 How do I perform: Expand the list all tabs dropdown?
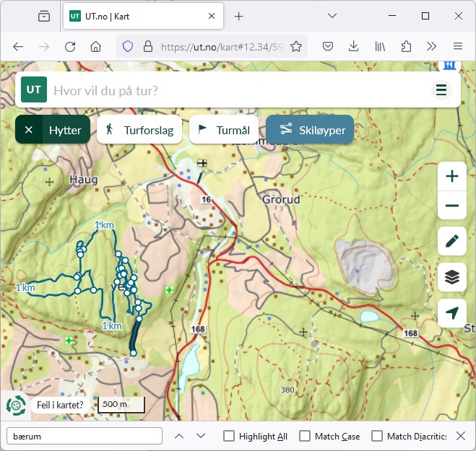pyautogui.click(x=332, y=16)
